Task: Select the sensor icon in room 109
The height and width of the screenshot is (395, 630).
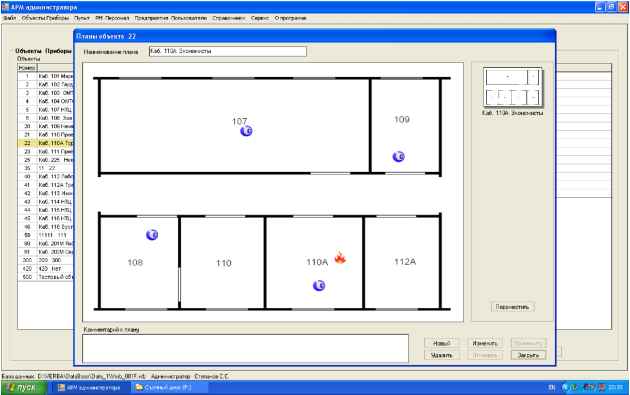Action: 399,157
